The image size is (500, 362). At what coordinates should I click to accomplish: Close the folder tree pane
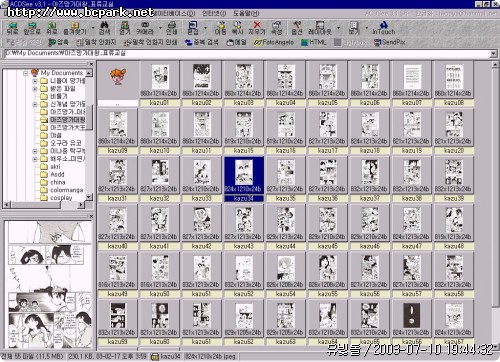(91, 64)
